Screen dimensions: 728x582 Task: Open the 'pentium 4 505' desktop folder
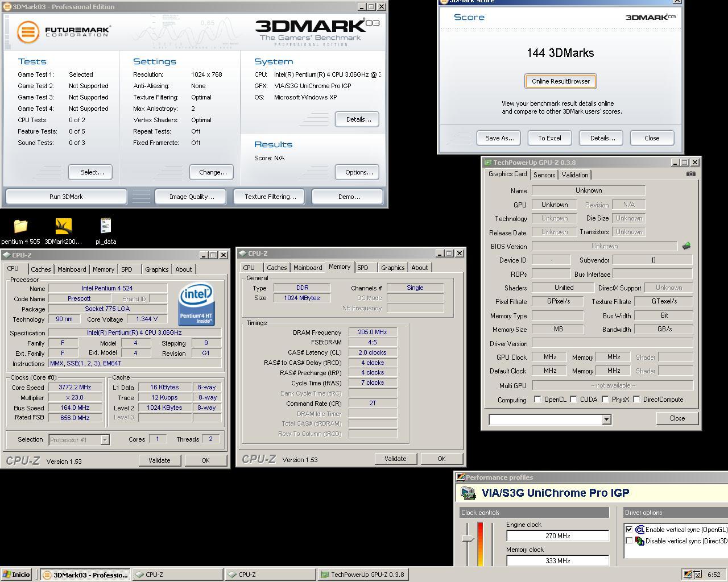tap(20, 226)
